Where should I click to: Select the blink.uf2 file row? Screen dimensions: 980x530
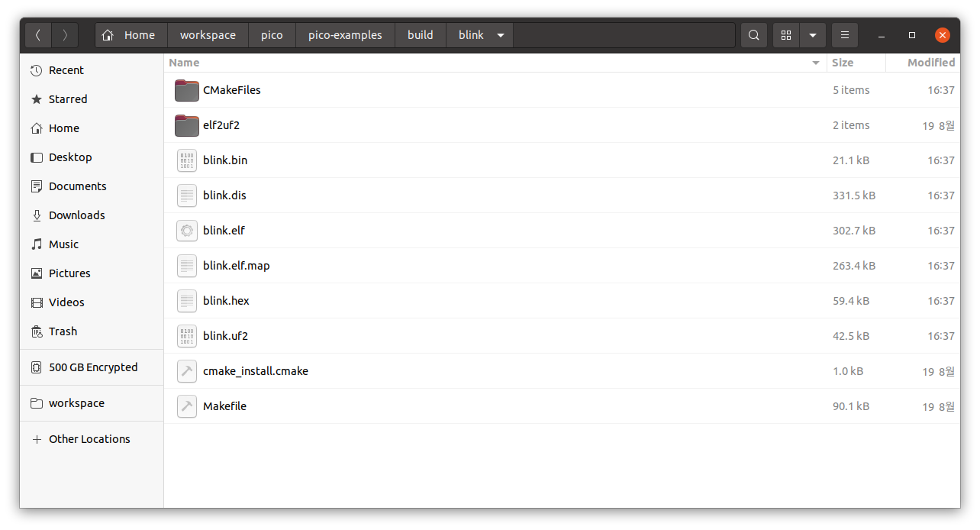pos(563,336)
